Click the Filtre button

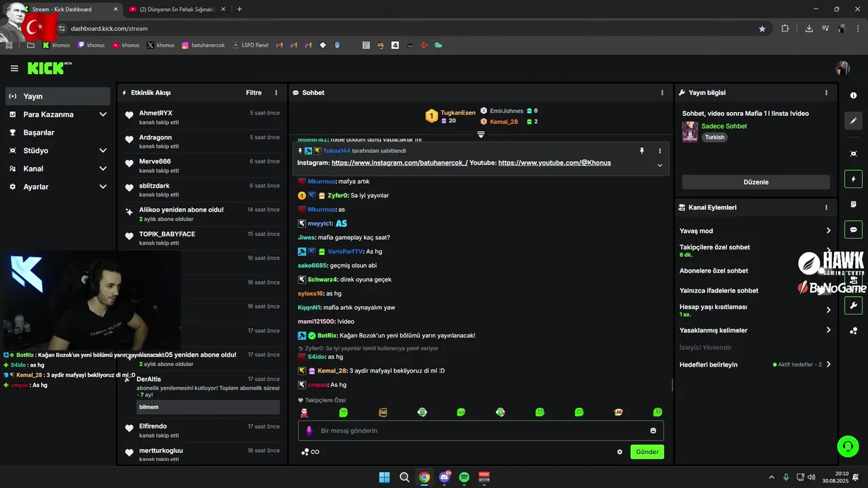point(254,93)
